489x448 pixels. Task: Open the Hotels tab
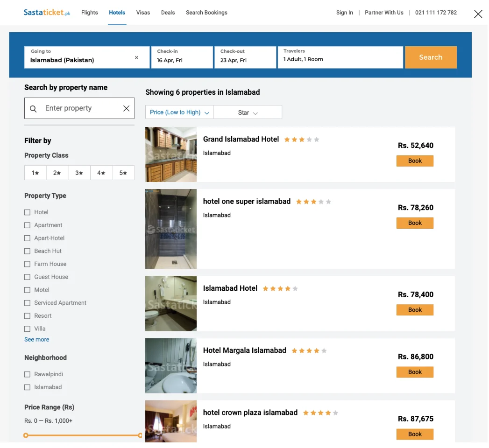[117, 13]
